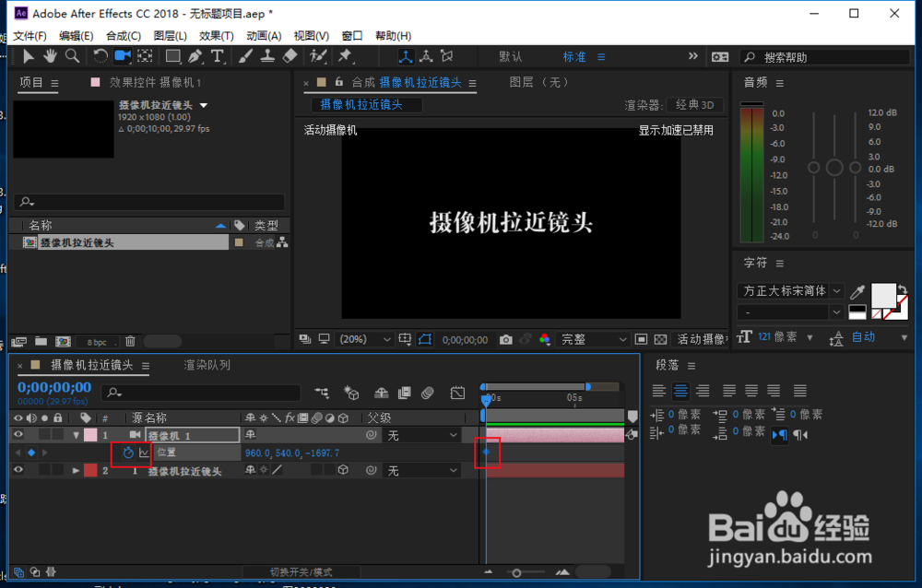
Task: Create a new composition in Project panel
Action: click(x=63, y=341)
